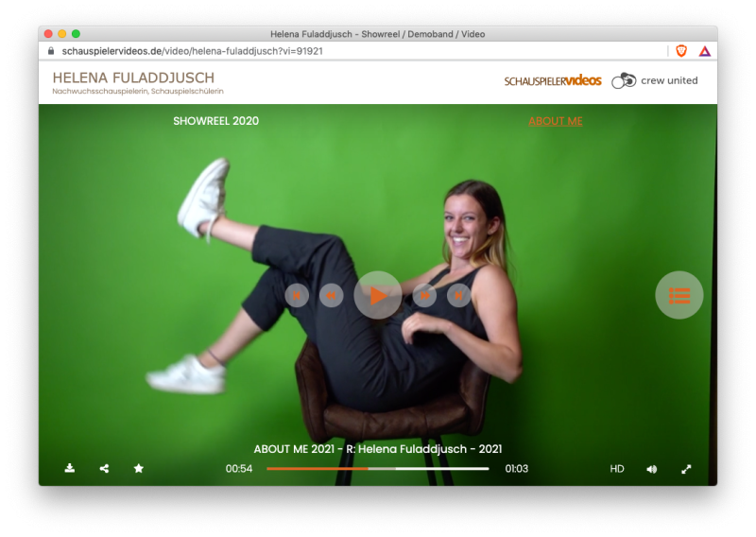This screenshot has height=537, width=756.
Task: Open the Schauspielervideos logo link
Action: point(553,80)
